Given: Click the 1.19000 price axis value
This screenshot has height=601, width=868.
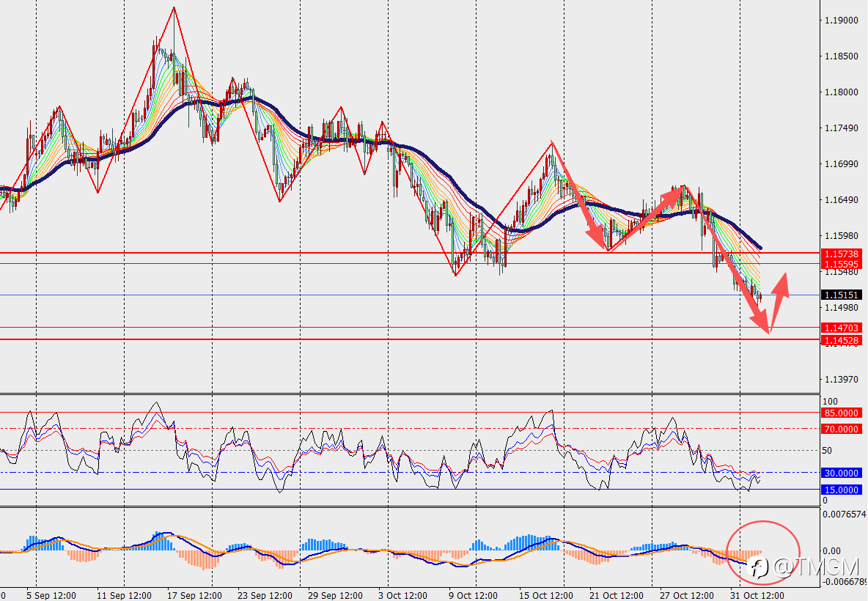Looking at the screenshot, I should pos(842,21).
